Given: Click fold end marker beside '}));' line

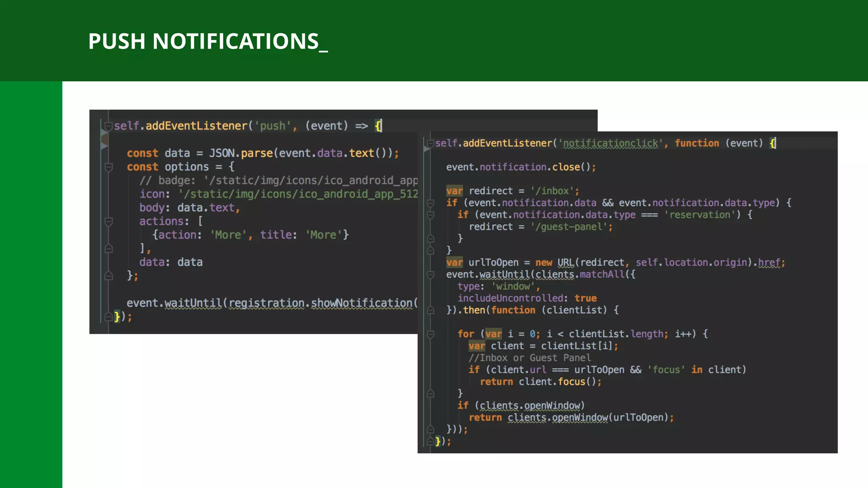Looking at the screenshot, I should click(430, 429).
